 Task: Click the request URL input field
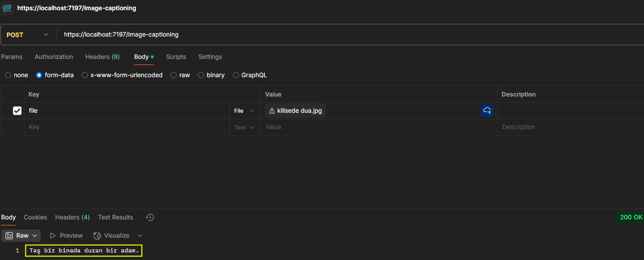[304, 35]
